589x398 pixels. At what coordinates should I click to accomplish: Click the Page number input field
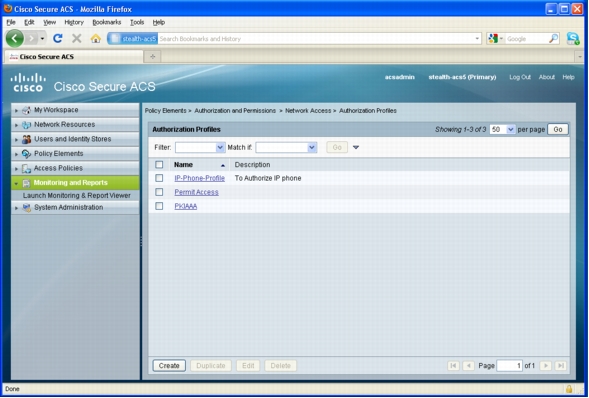pyautogui.click(x=509, y=366)
